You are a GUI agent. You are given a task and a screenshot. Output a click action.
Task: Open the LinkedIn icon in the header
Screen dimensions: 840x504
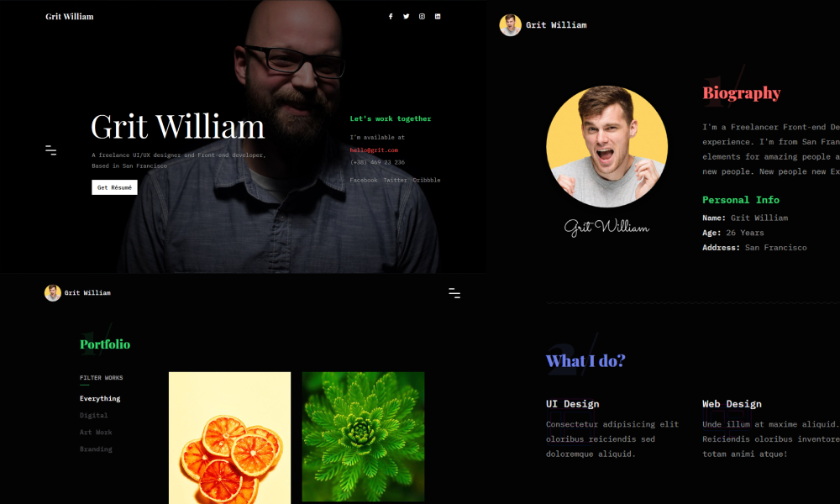point(438,17)
